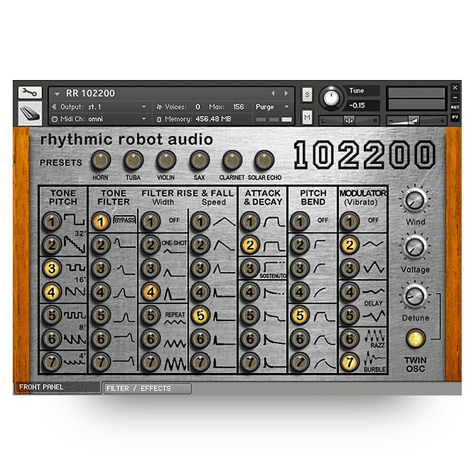Select Tone Filter button 7
The width and height of the screenshot is (476, 476).
[101, 362]
